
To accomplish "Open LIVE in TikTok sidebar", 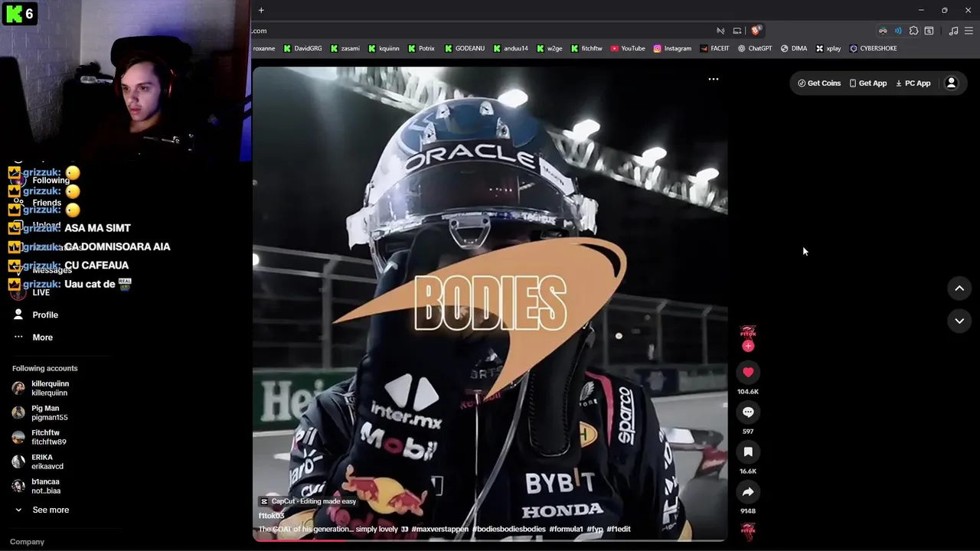I will (x=32, y=292).
